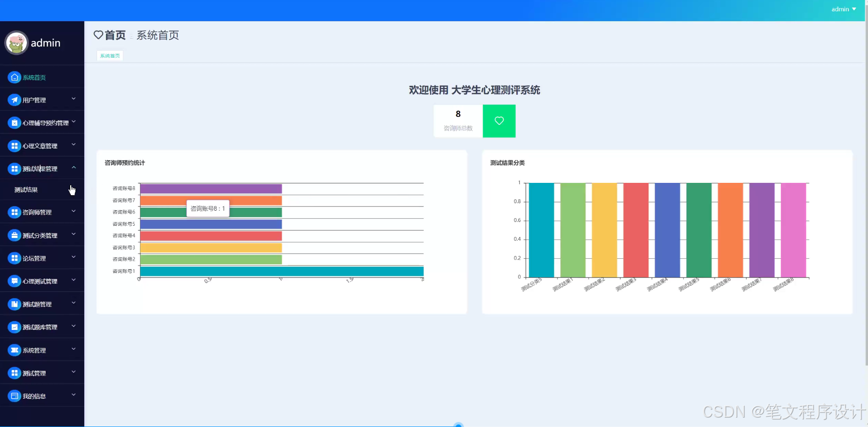The image size is (868, 427).
Task: Open the admin dropdown in top bar
Action: pos(843,9)
